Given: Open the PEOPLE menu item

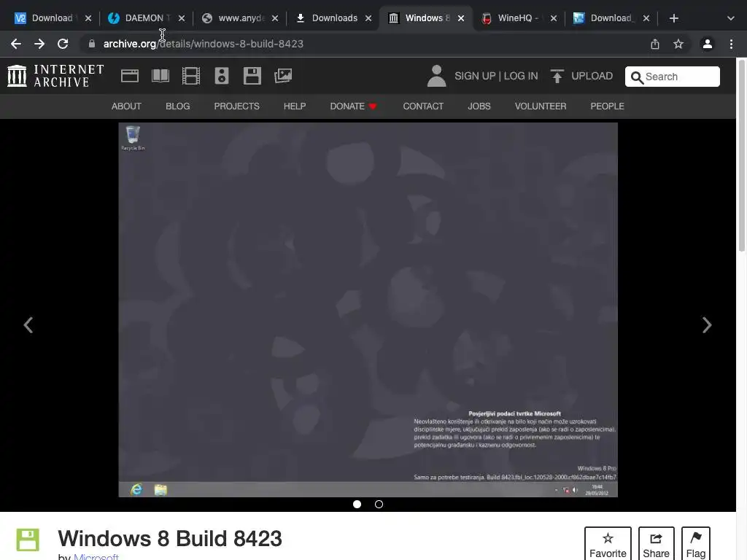Looking at the screenshot, I should [x=607, y=106].
